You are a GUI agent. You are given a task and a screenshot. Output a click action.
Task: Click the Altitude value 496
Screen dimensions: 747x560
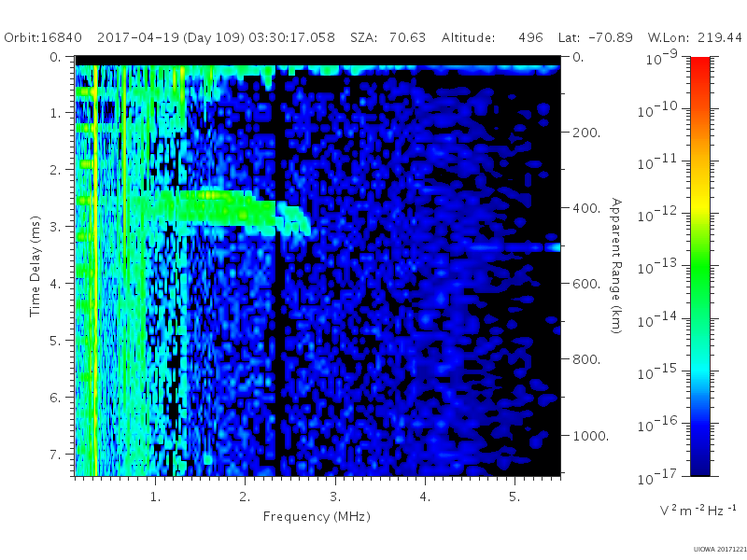(x=530, y=37)
